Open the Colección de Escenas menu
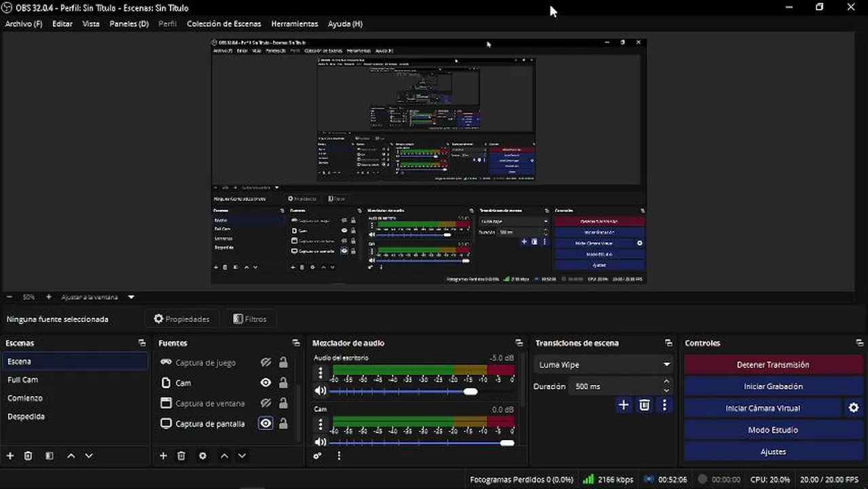This screenshot has height=489, width=868. (223, 24)
